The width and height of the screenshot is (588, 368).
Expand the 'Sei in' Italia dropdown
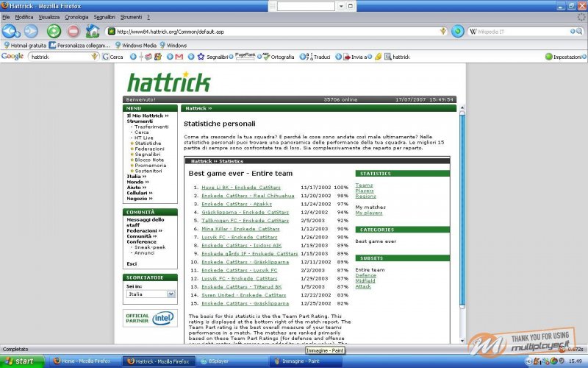171,294
